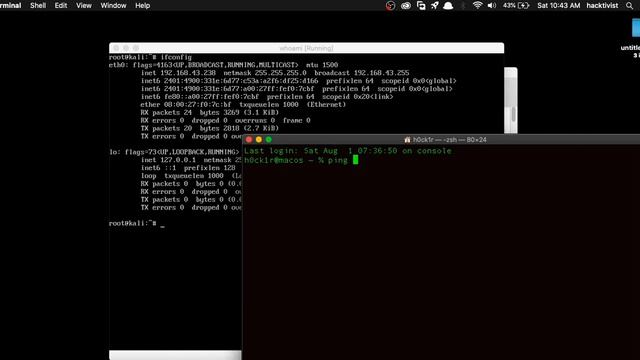Close the h0ck1r zsh terminal window
Screen dimensions: 640x360
coord(249,140)
